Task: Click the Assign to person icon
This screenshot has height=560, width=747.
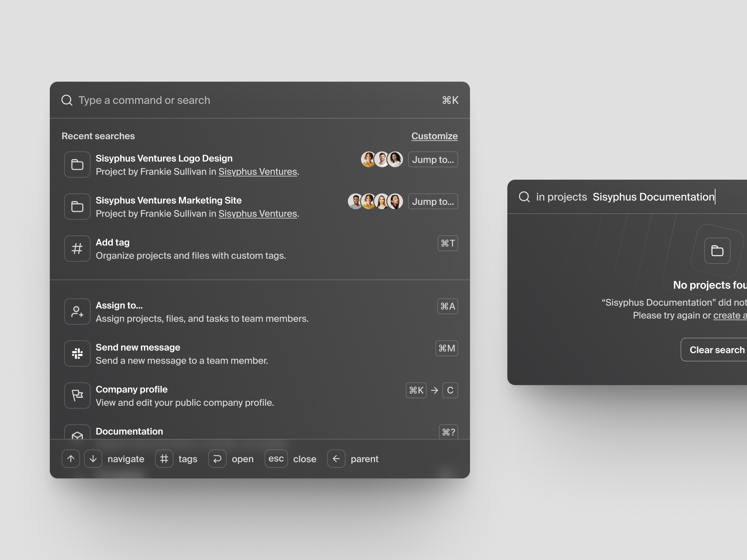Action: (77, 311)
